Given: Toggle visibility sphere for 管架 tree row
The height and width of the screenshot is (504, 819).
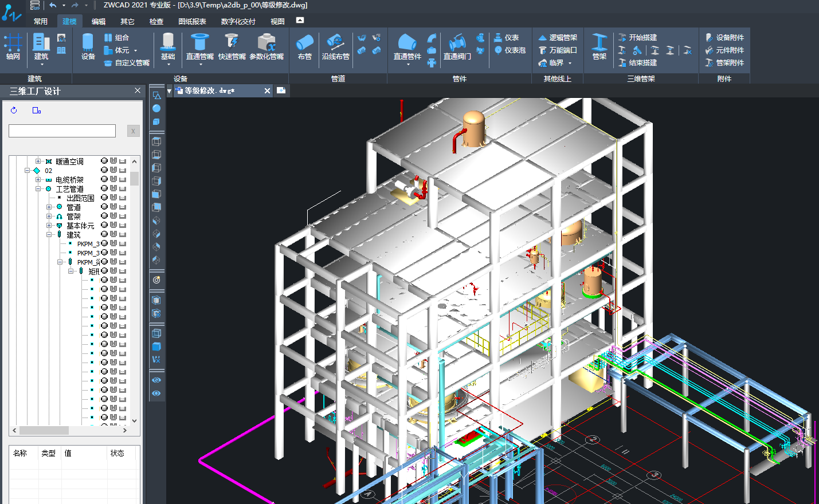Looking at the screenshot, I should coord(104,216).
